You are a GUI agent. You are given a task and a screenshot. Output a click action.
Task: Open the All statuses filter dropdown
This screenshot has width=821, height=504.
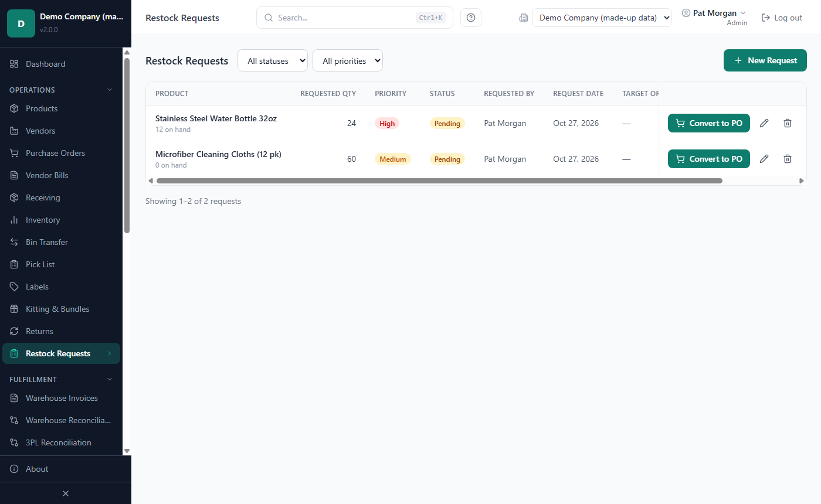coord(273,60)
